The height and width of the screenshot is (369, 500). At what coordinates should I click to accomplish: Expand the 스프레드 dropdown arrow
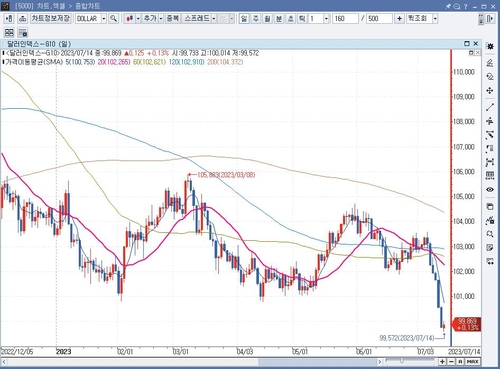coord(214,19)
